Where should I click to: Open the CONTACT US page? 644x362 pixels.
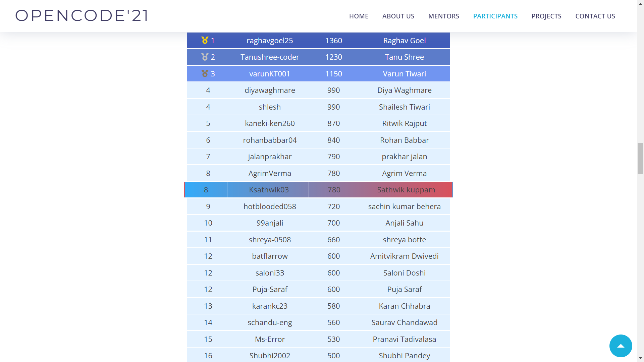[595, 16]
